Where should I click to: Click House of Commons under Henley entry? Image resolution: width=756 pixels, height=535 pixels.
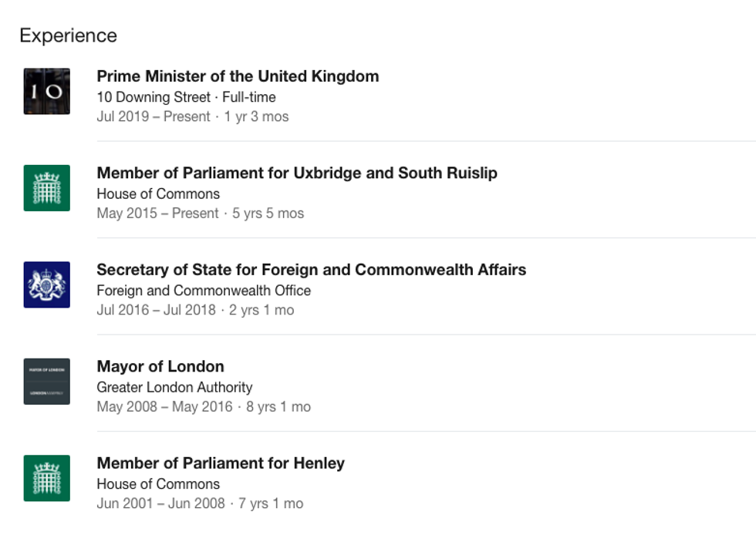click(158, 484)
